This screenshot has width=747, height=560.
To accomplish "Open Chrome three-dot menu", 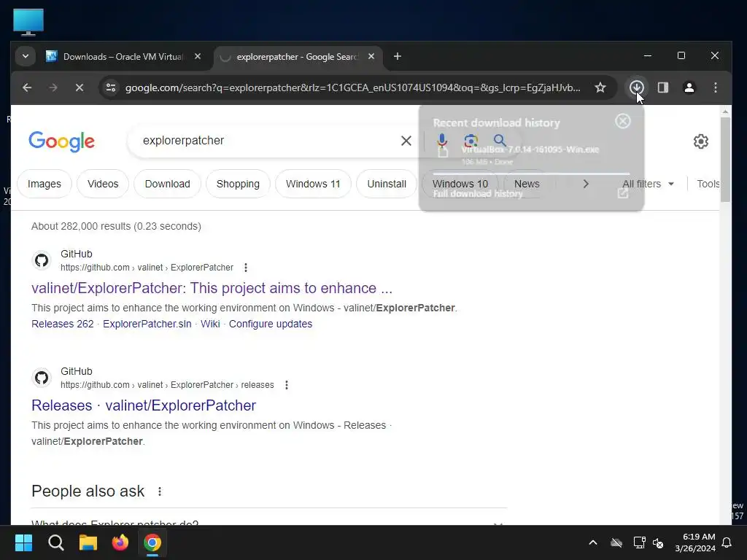I will (715, 87).
